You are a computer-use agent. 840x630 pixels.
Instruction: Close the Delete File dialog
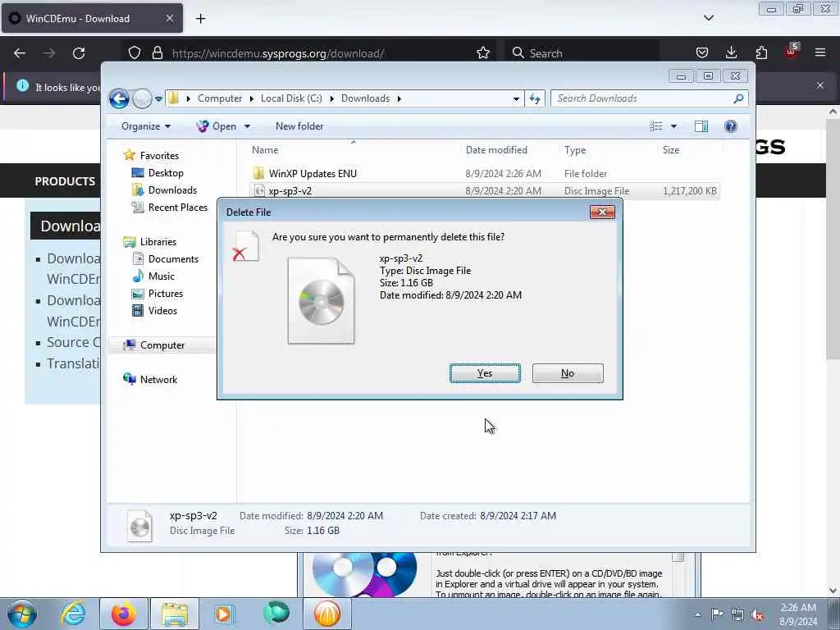(x=602, y=212)
